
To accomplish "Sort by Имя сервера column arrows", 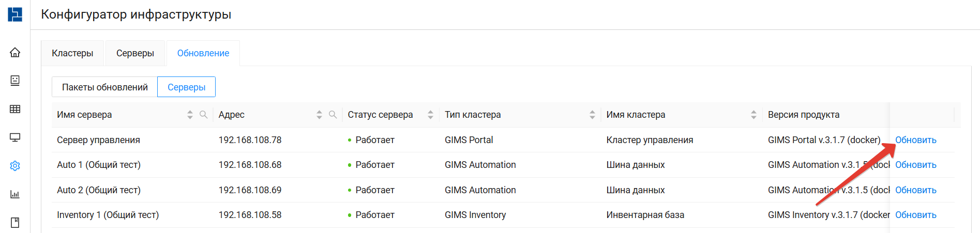I will pos(190,115).
